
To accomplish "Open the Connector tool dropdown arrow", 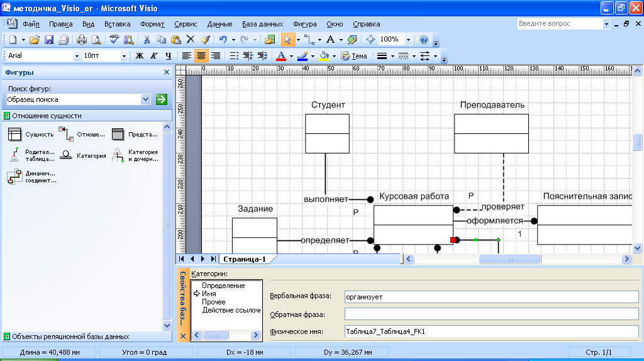I will click(x=319, y=40).
